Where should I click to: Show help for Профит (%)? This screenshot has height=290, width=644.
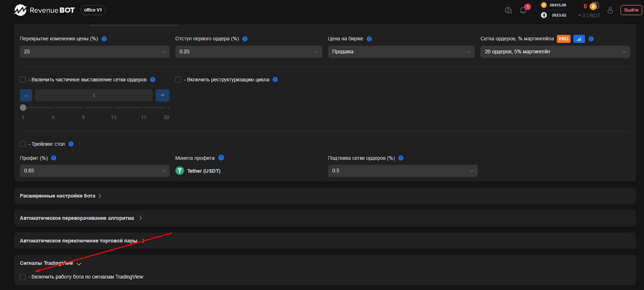[x=54, y=158]
